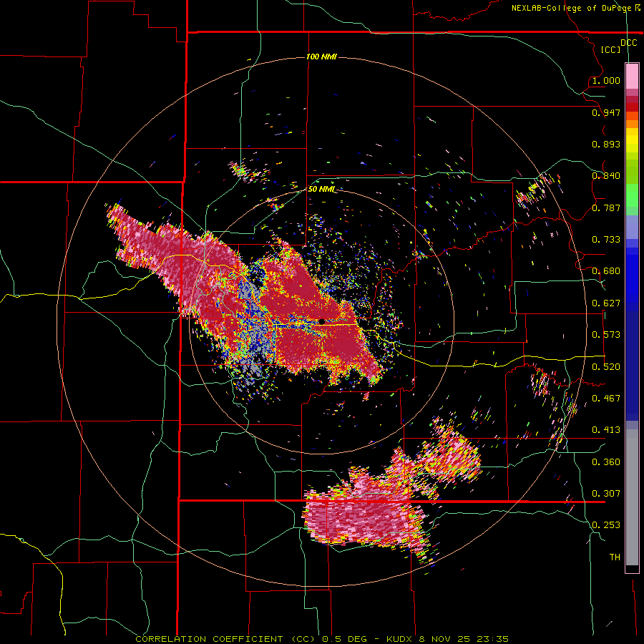Click the 0.520 value on the scale
This screenshot has height=644, width=644.
606,367
